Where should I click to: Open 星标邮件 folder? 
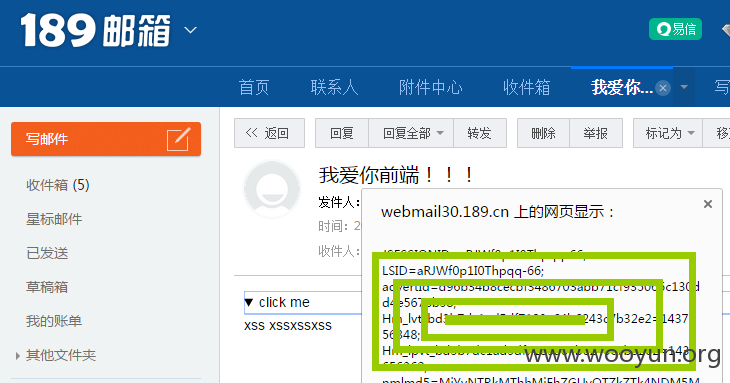[x=54, y=219]
